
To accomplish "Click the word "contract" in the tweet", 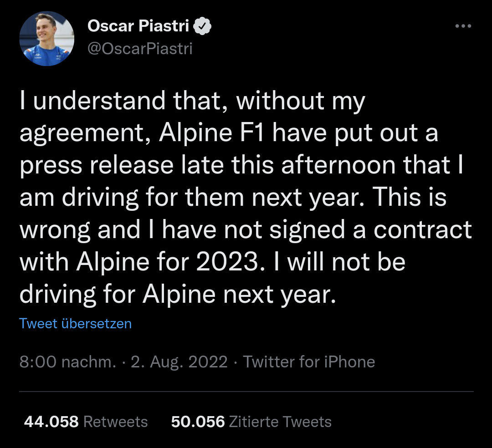I will (x=423, y=230).
